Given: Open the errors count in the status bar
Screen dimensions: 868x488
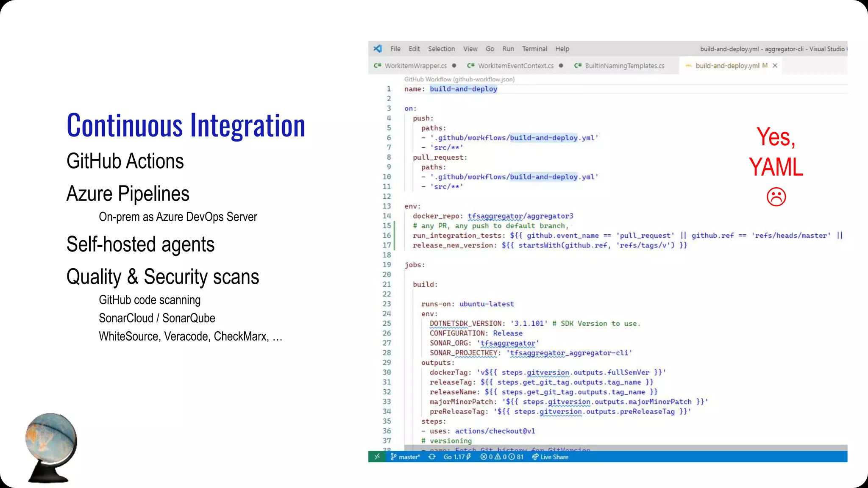Looking at the screenshot, I should click(x=487, y=457).
